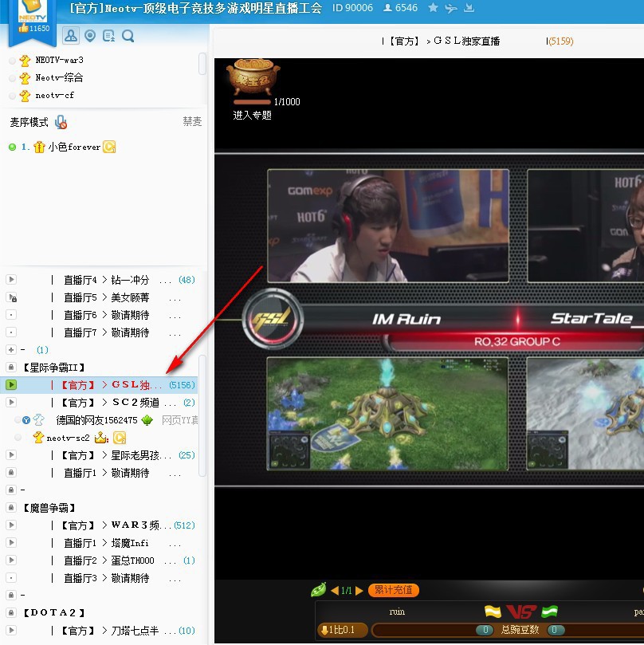The height and width of the screenshot is (645, 644).
Task: Click the 1/1000 treasure progress bar
Action: coord(252,101)
